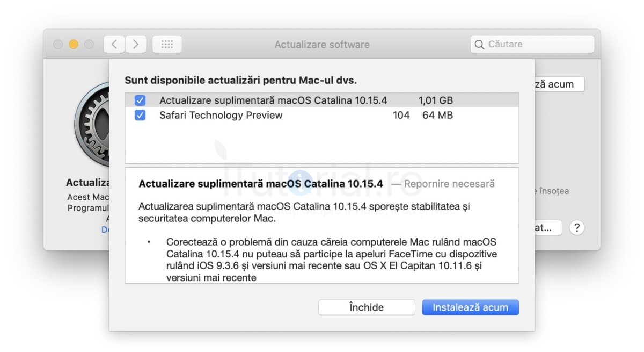Click the 64 MB size value

pos(437,115)
